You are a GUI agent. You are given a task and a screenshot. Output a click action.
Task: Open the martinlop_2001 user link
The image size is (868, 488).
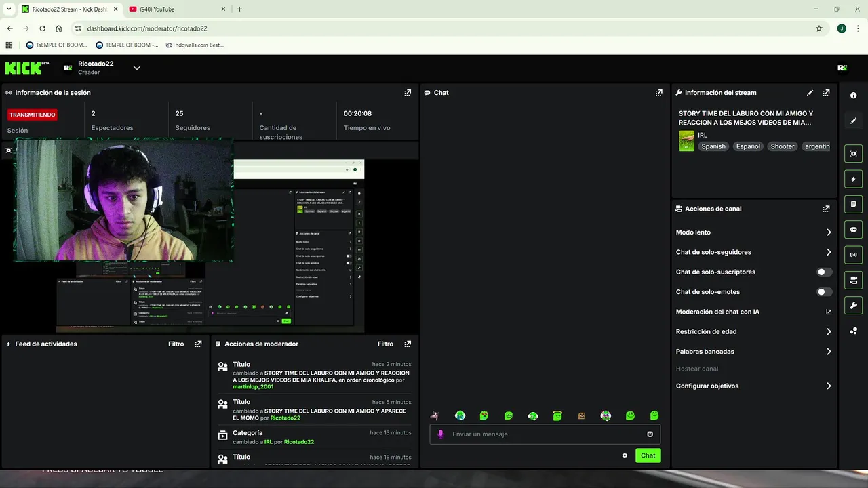pos(253,386)
